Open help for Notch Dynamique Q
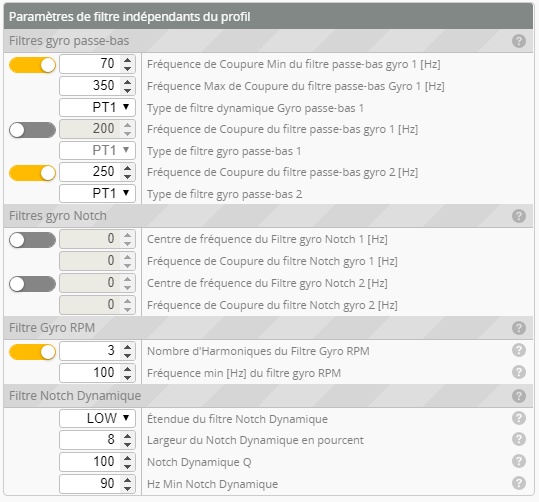This screenshot has height=502, width=539. [519, 461]
